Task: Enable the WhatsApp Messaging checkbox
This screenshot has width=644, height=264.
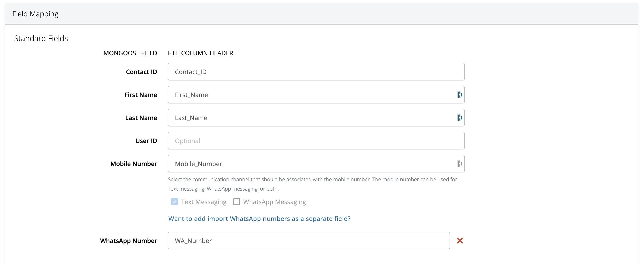Action: click(236, 202)
